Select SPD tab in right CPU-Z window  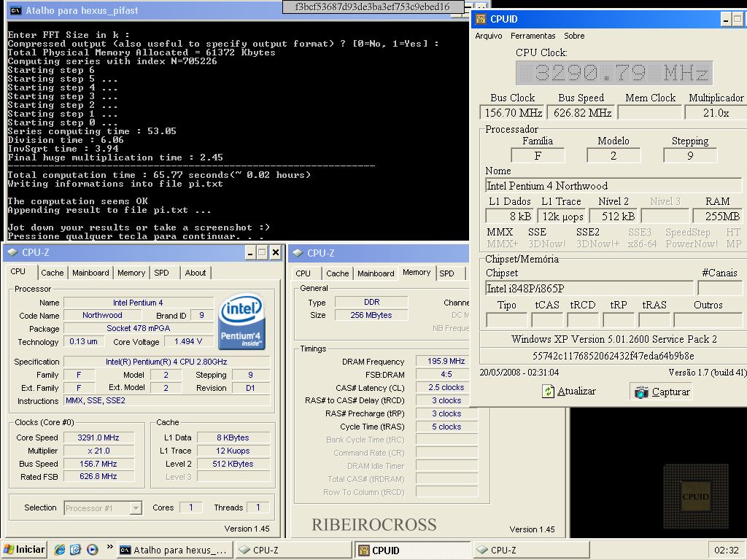447,273
